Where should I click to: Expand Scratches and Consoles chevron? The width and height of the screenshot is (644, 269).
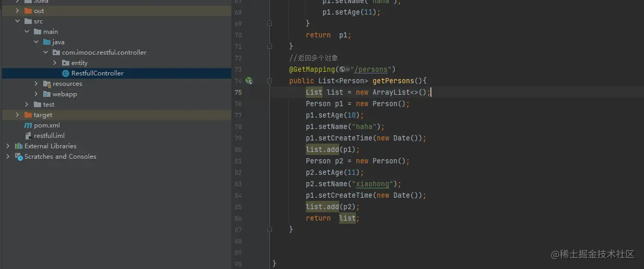click(8, 157)
